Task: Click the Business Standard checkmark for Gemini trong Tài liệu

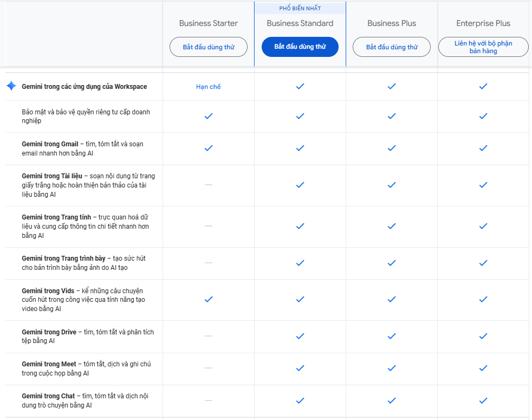Action: click(x=300, y=185)
